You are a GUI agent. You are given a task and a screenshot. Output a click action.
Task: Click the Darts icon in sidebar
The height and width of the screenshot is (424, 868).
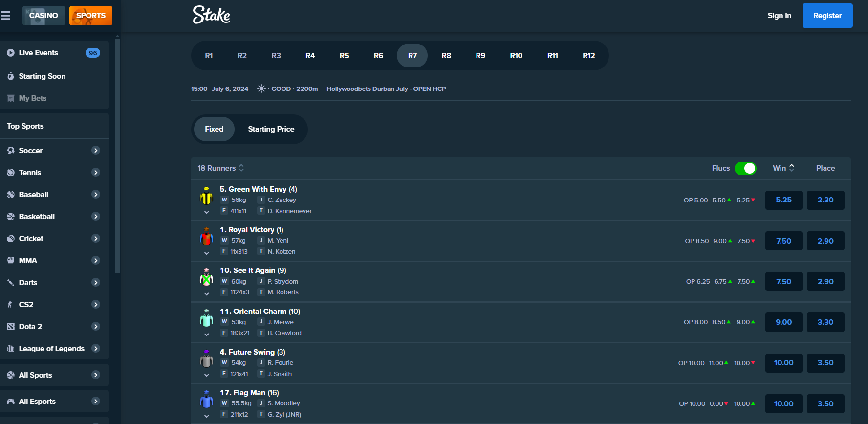tap(11, 283)
